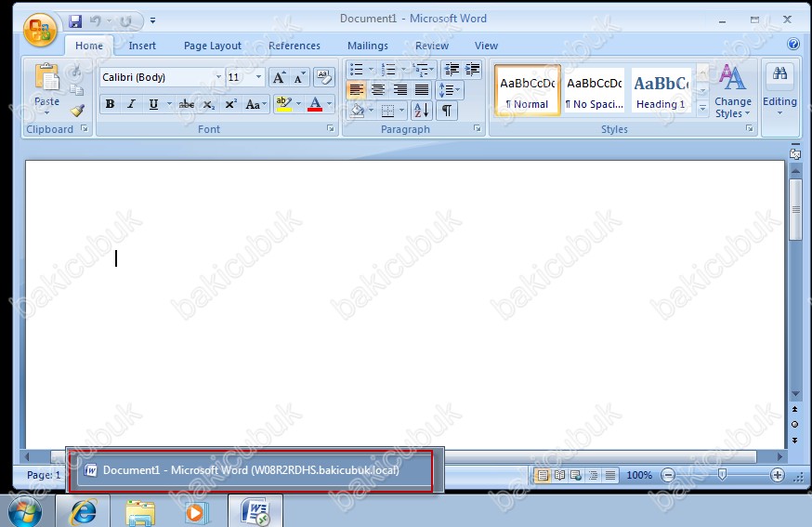Click the zoom in plus button
812x527 pixels.
(777, 475)
